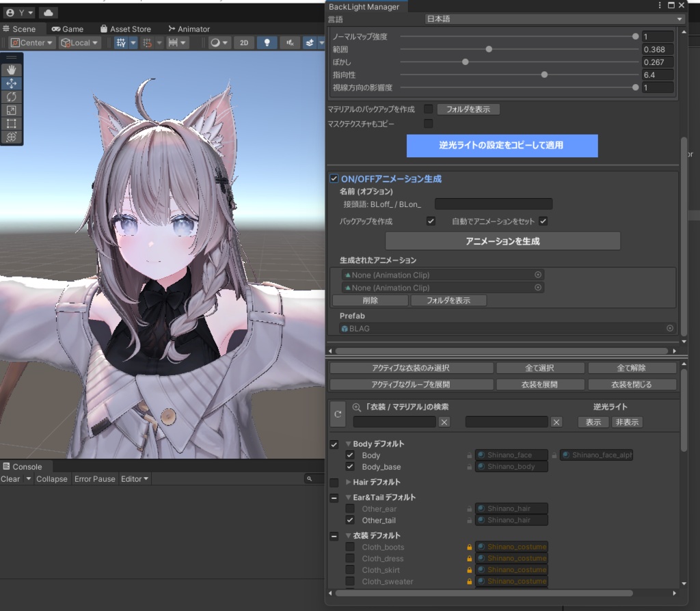This screenshot has height=611, width=700.
Task: Select the combined Transform tool
Action: (x=12, y=137)
